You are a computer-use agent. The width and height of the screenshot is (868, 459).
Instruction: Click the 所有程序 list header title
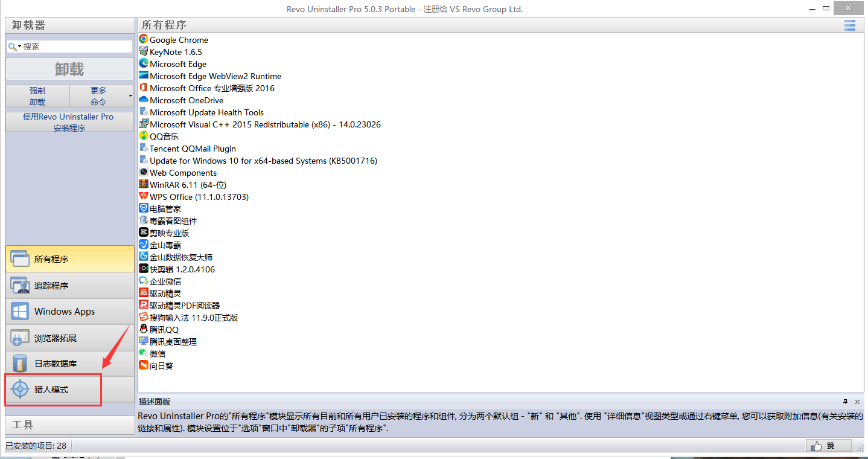click(x=164, y=25)
